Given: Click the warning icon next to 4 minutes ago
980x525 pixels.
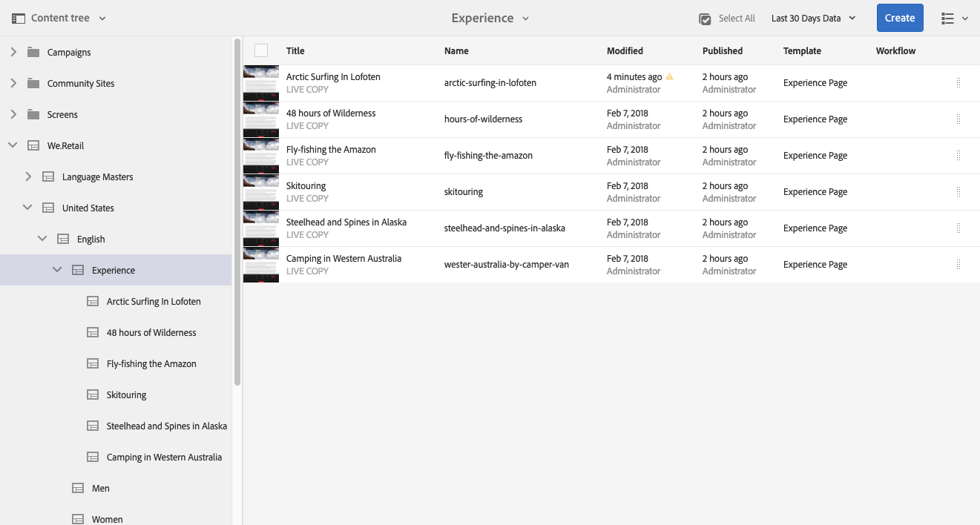Looking at the screenshot, I should [x=669, y=76].
